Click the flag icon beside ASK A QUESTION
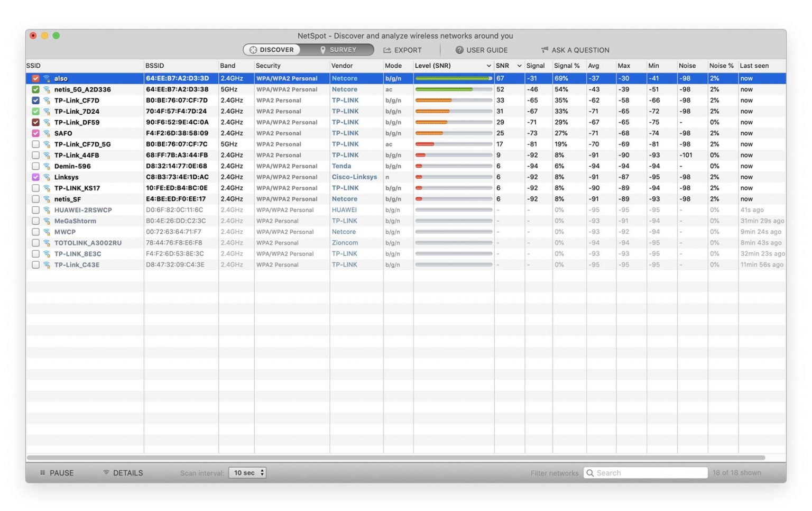Viewport: 812px width, 511px height. [x=543, y=50]
